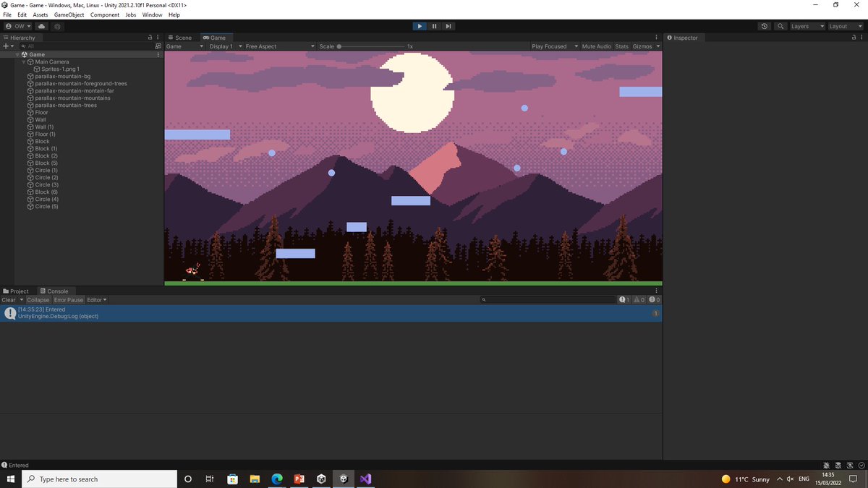Viewport: 868px width, 488px height.
Task: Click the Pause button in the toolbar
Action: [x=434, y=26]
